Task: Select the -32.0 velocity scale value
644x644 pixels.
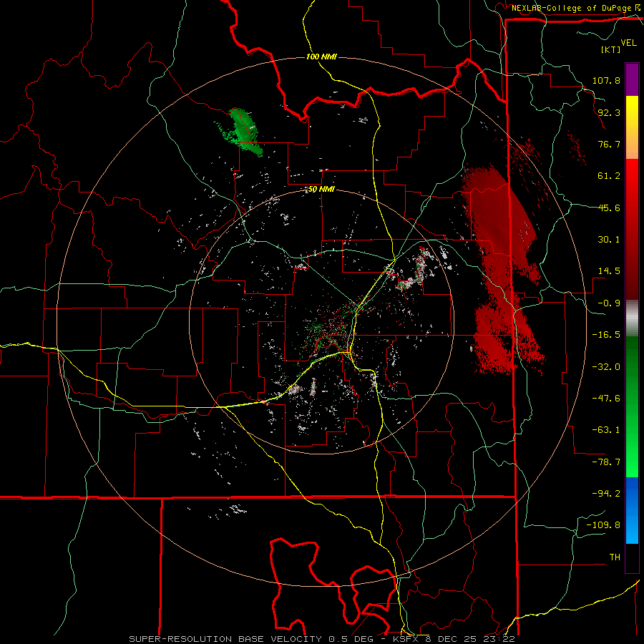Action: [606, 367]
